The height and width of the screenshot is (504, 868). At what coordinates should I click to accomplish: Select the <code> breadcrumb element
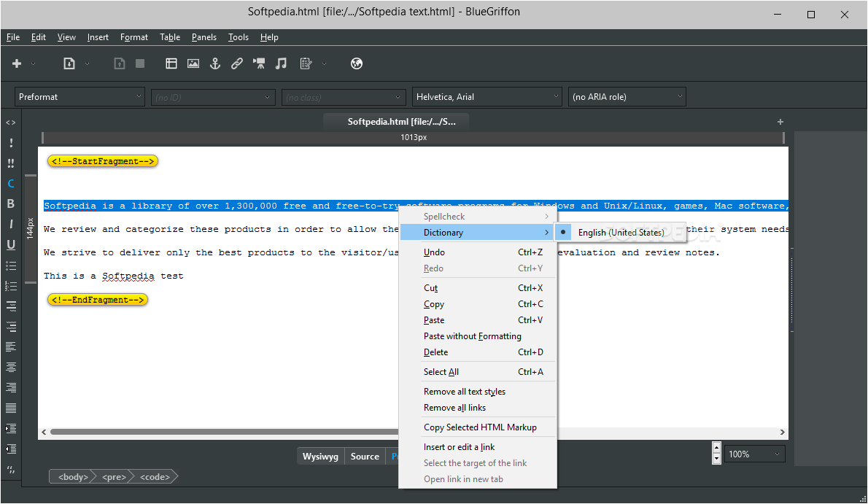155,477
